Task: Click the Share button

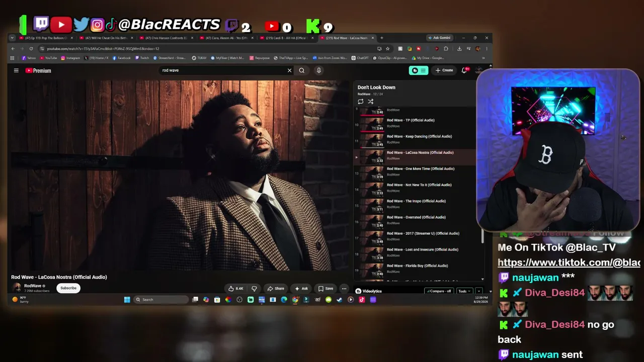Action: tap(276, 289)
